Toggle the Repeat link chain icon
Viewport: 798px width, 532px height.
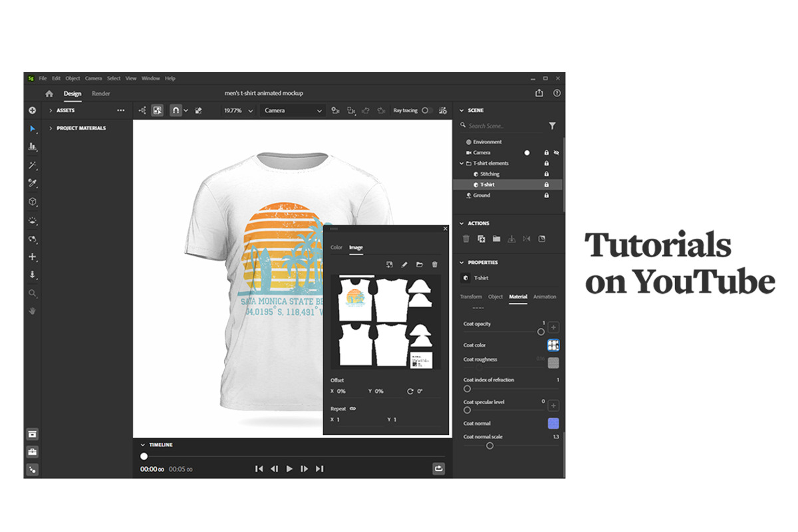(x=353, y=408)
